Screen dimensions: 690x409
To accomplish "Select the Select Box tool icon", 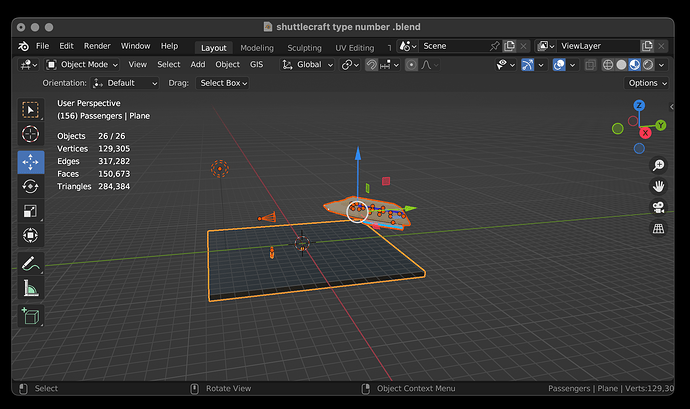I will pos(30,110).
